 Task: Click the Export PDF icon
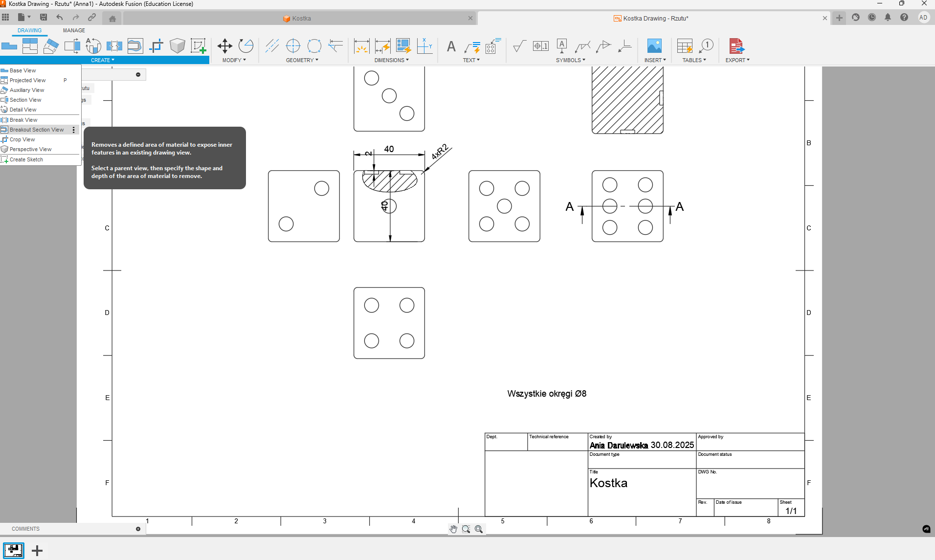tap(736, 46)
